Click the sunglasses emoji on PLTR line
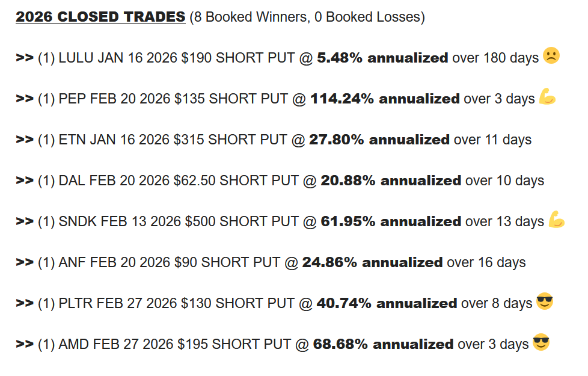 pyautogui.click(x=544, y=302)
